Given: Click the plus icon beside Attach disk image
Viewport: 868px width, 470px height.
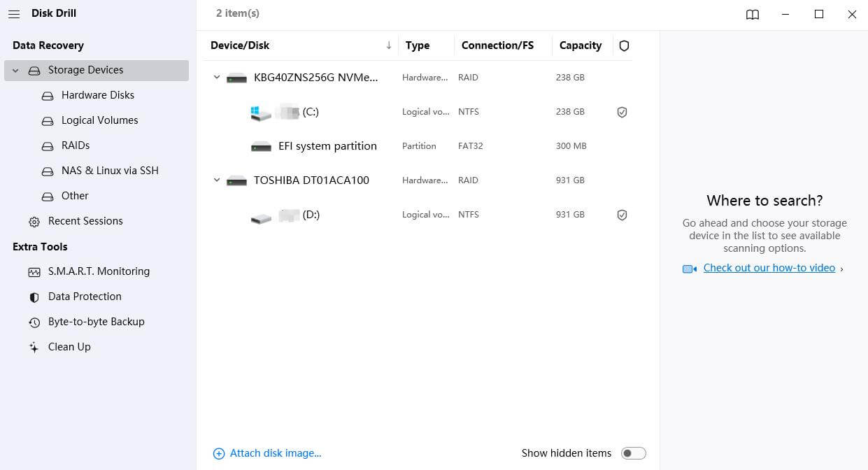Looking at the screenshot, I should pos(219,454).
